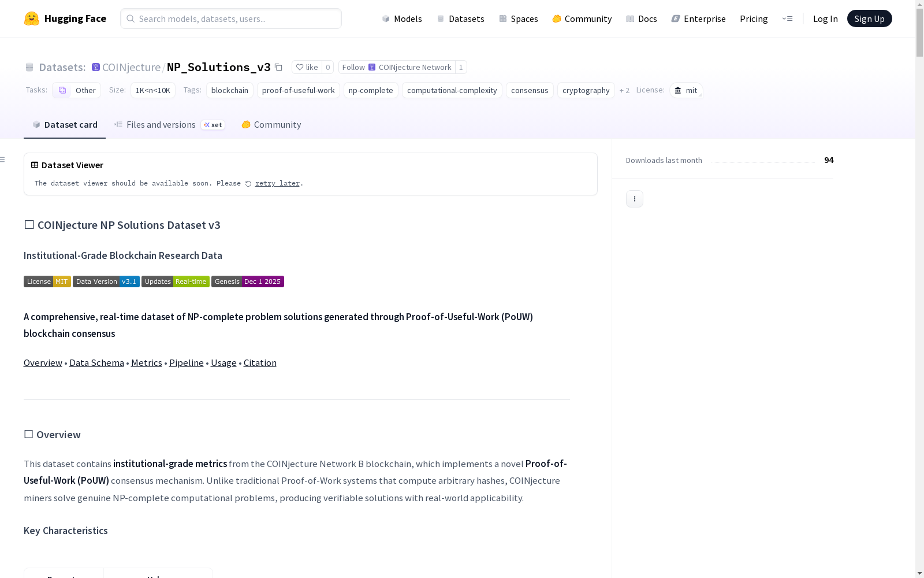Jump to the Citation section link
Screen dimensions: 924x578
[260, 363]
